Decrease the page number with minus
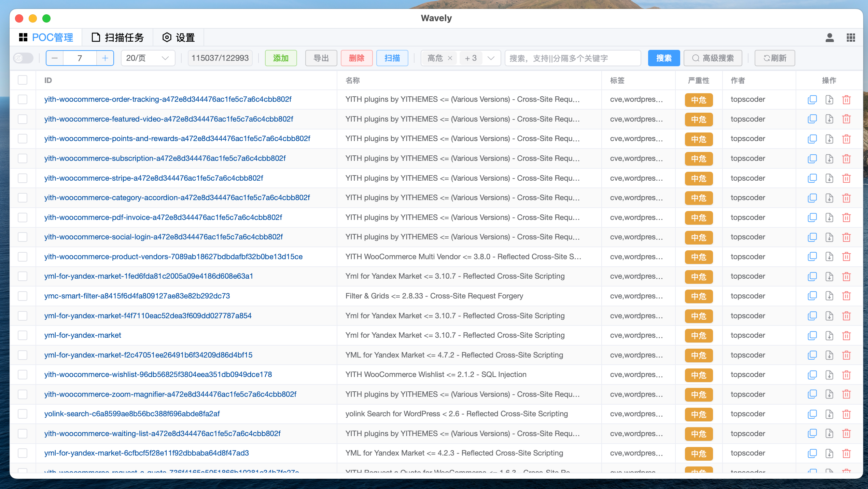868x489 pixels. [55, 58]
